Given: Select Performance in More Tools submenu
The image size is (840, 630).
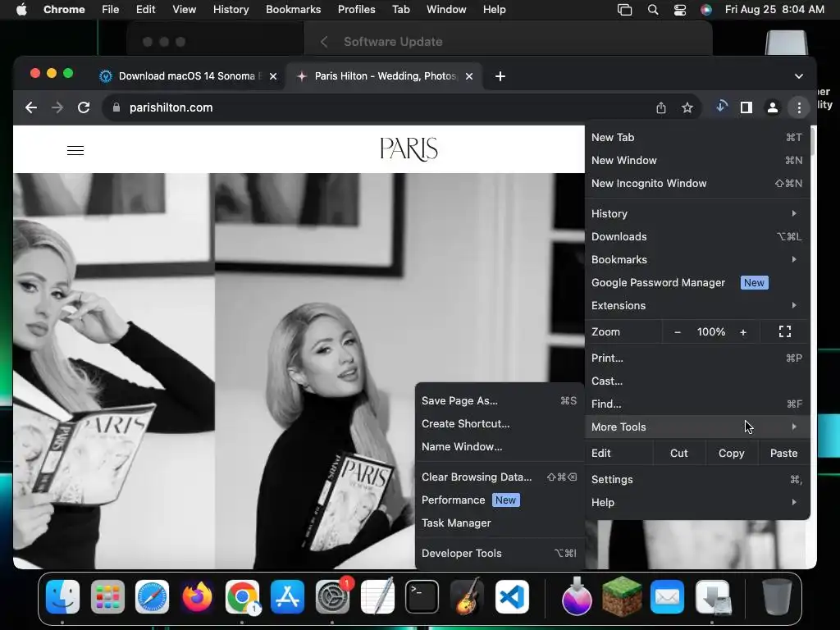Looking at the screenshot, I should pos(499,500).
